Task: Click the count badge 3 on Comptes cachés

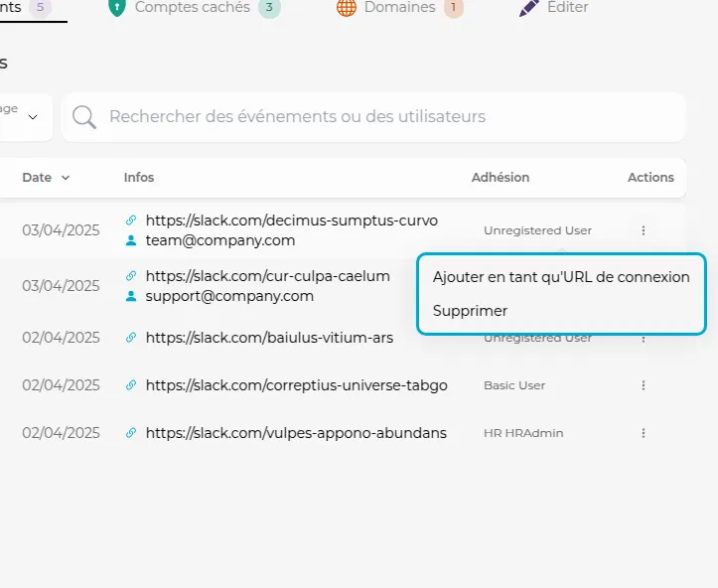Action: click(x=269, y=7)
